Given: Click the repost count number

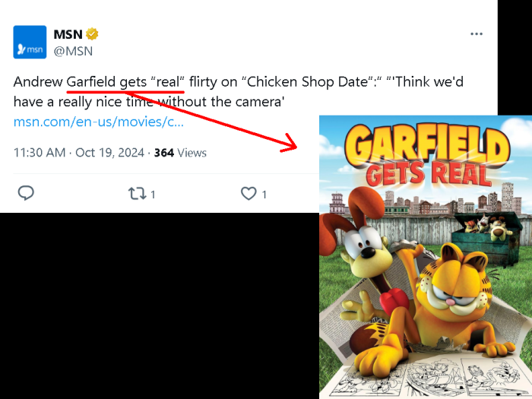Looking at the screenshot, I should coord(153,195).
